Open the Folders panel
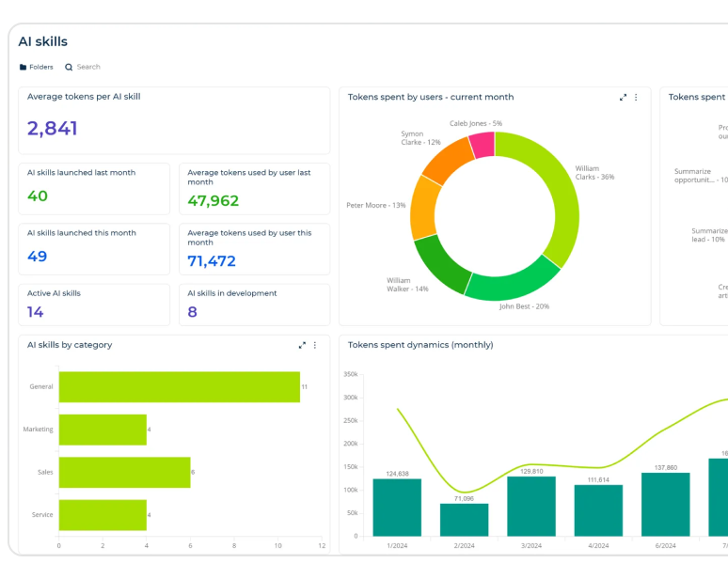This screenshot has height=579, width=728. tap(37, 67)
